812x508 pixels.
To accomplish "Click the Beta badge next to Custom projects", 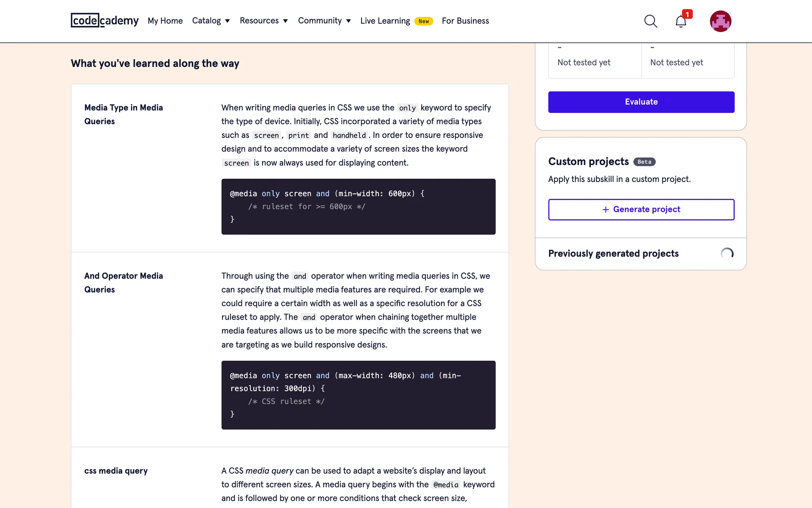I will coord(644,162).
